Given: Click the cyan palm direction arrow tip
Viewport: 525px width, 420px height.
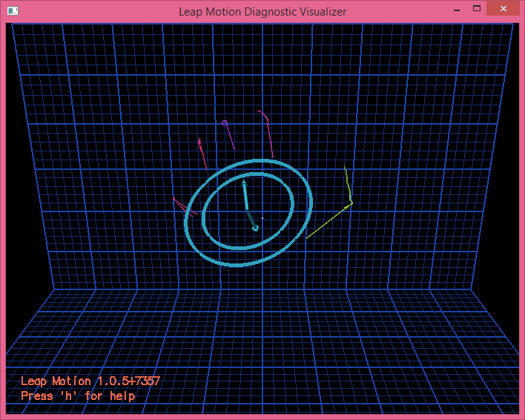Looking at the screenshot, I should pos(244,180).
